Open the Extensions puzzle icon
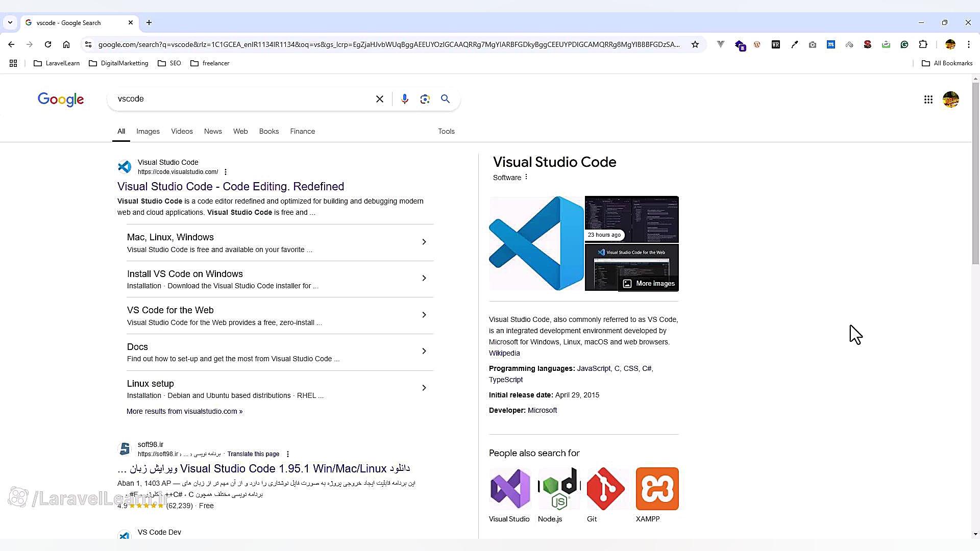Image resolution: width=980 pixels, height=551 pixels. 923,45
